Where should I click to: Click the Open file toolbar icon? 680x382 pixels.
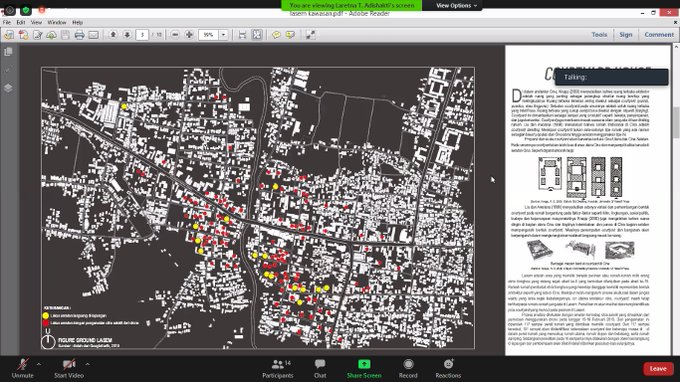click(9, 35)
